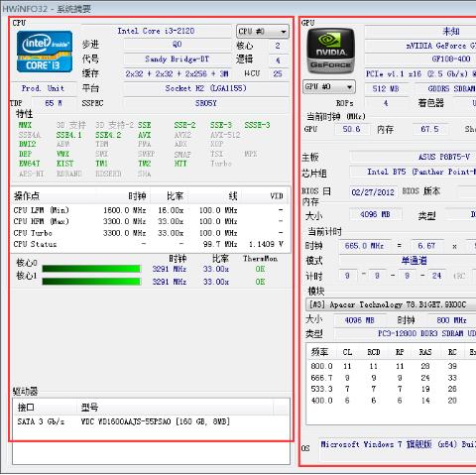The image size is (476, 475).
Task: Select the CPU Turbo row
Action: point(151,233)
